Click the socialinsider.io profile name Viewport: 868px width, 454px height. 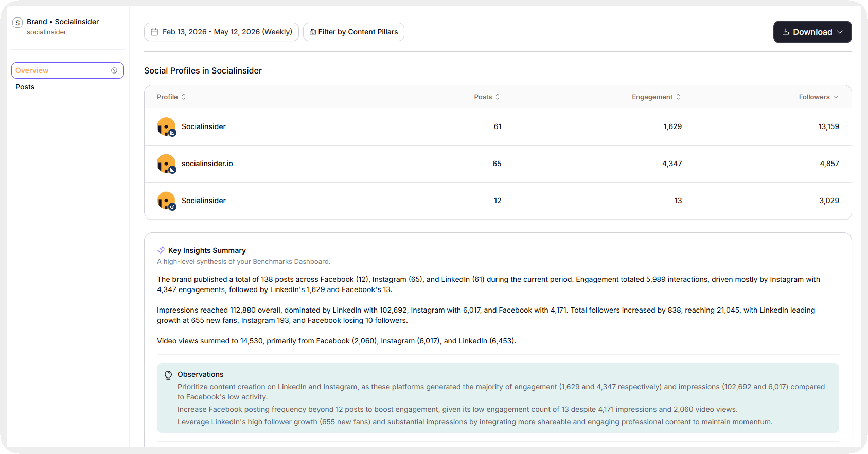pos(207,164)
